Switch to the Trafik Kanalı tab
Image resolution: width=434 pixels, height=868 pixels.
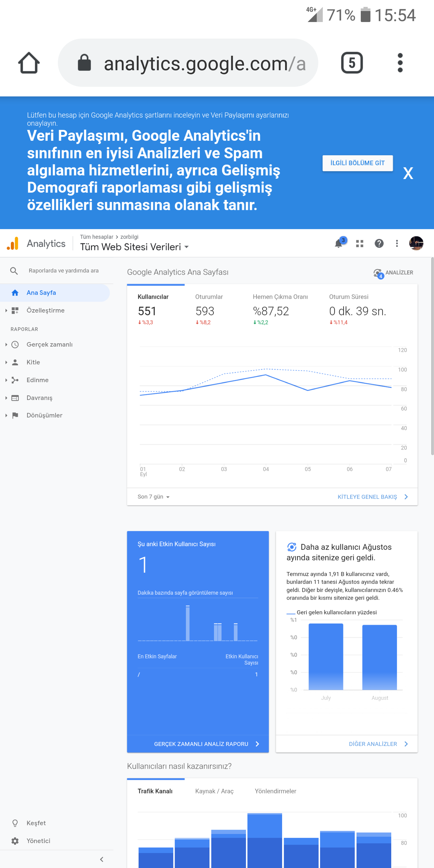[155, 791]
